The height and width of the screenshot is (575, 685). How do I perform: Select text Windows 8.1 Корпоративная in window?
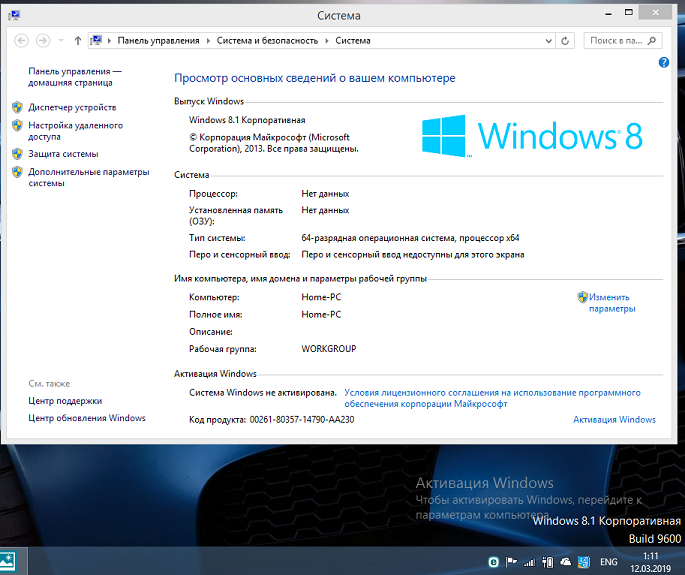click(247, 120)
